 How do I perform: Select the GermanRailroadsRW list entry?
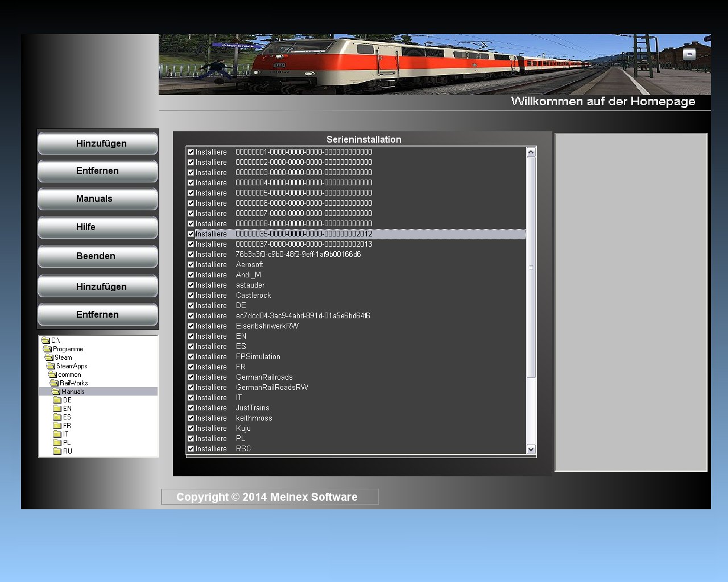click(x=272, y=388)
